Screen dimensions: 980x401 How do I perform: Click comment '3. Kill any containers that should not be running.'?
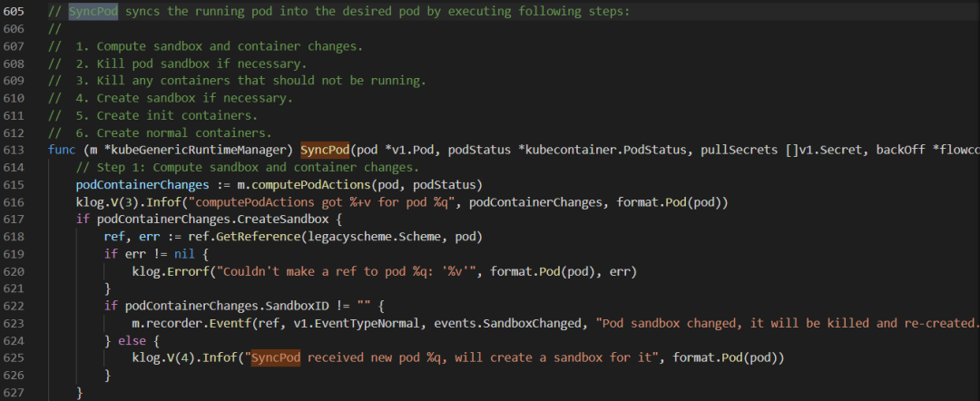pyautogui.click(x=250, y=82)
